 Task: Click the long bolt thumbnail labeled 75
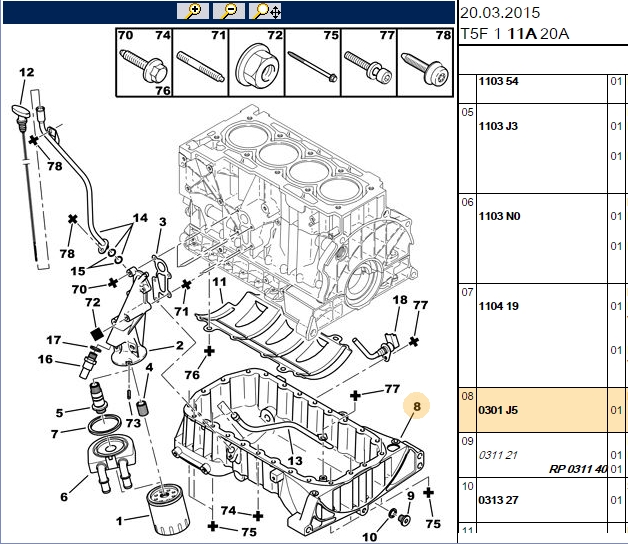(x=313, y=62)
